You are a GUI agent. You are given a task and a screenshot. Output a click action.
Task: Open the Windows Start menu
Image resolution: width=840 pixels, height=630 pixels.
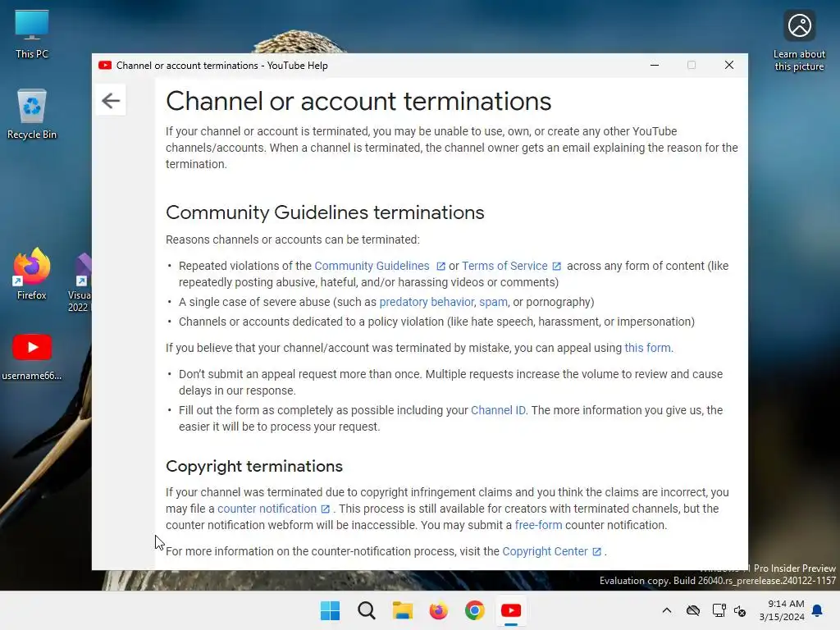(330, 610)
